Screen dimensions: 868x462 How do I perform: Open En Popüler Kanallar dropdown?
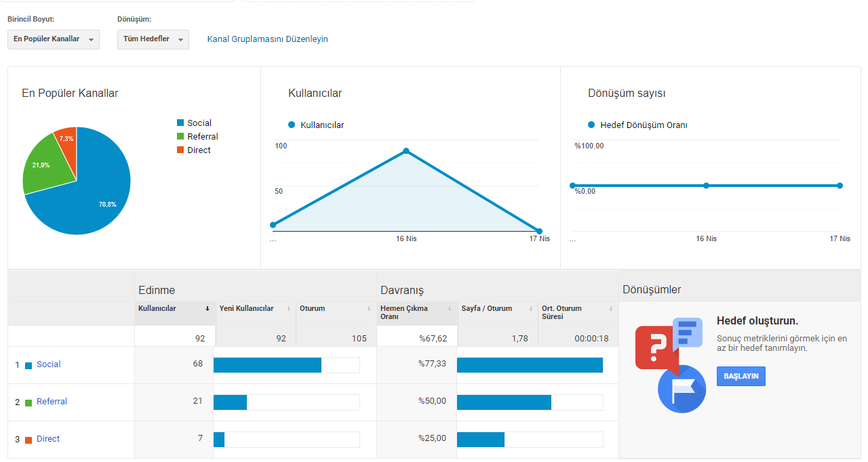54,39
